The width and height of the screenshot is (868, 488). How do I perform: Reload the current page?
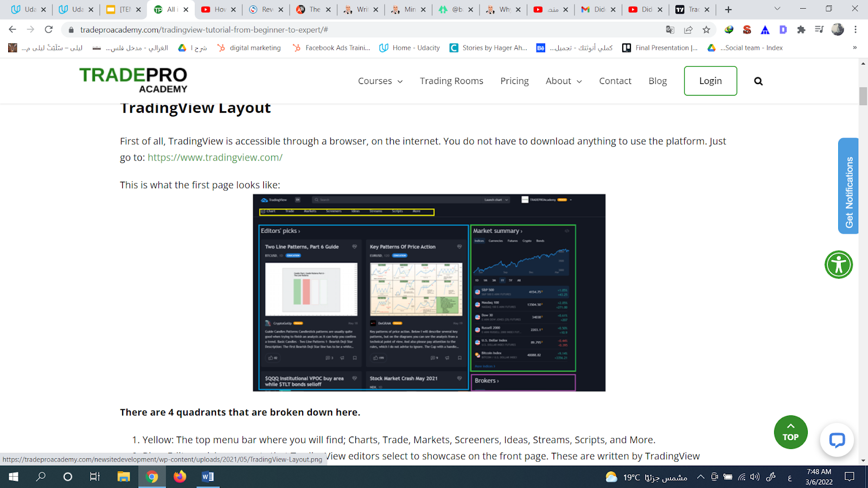[49, 30]
